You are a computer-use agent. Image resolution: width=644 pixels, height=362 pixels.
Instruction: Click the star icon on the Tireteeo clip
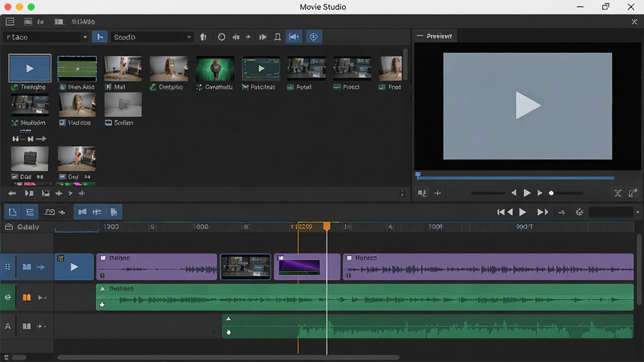(x=103, y=305)
